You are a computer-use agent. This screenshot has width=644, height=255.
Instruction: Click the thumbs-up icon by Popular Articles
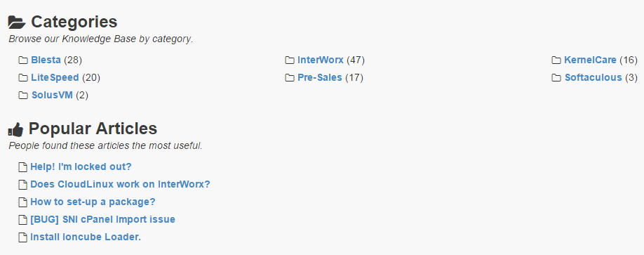click(15, 129)
